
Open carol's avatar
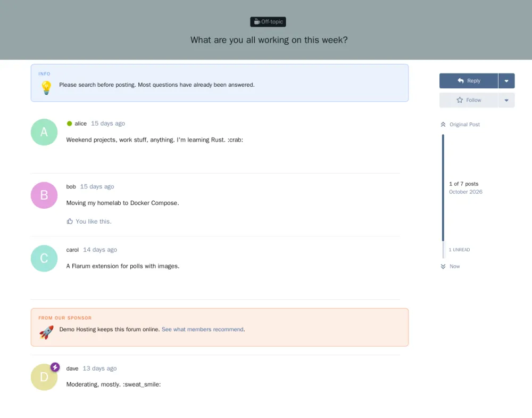tap(44, 258)
